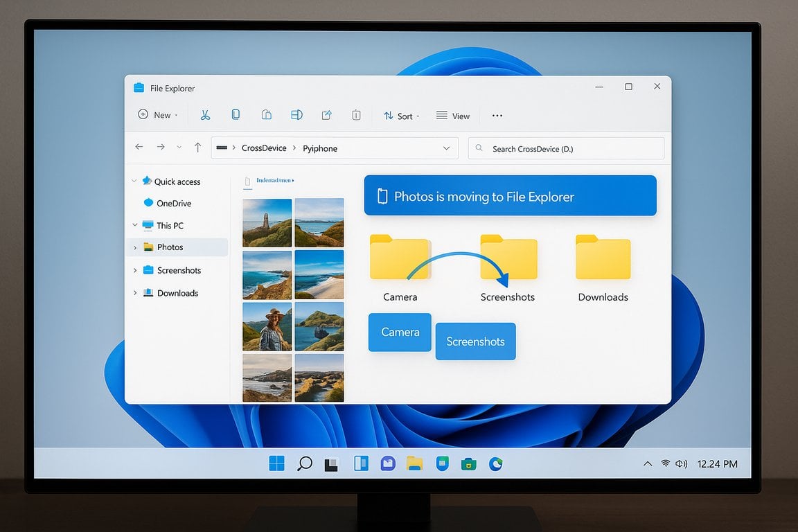Expand the address bar history dropdown

[x=446, y=148]
